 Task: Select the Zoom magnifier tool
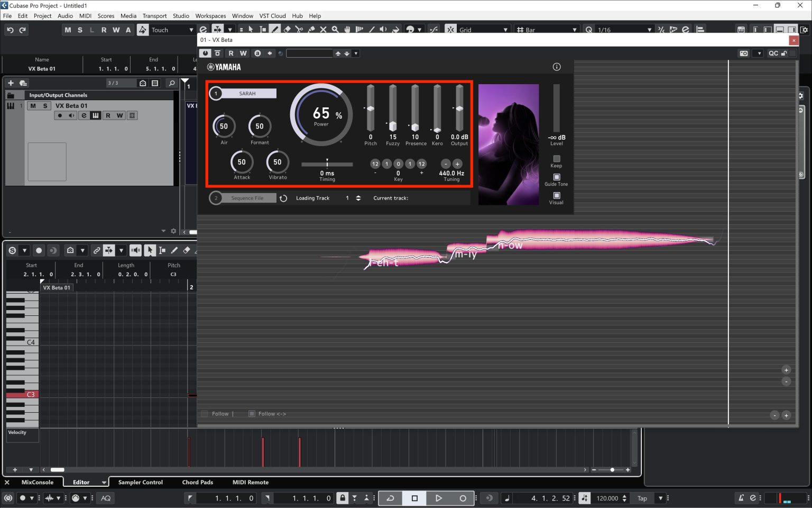pyautogui.click(x=335, y=30)
